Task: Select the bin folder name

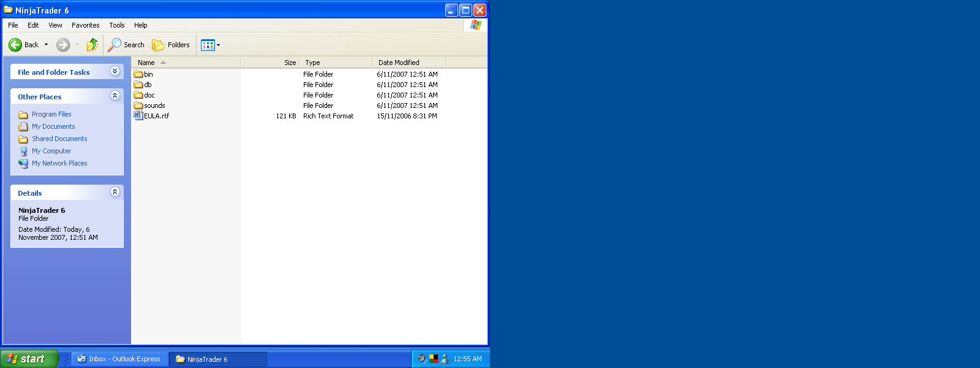Action: [x=148, y=74]
